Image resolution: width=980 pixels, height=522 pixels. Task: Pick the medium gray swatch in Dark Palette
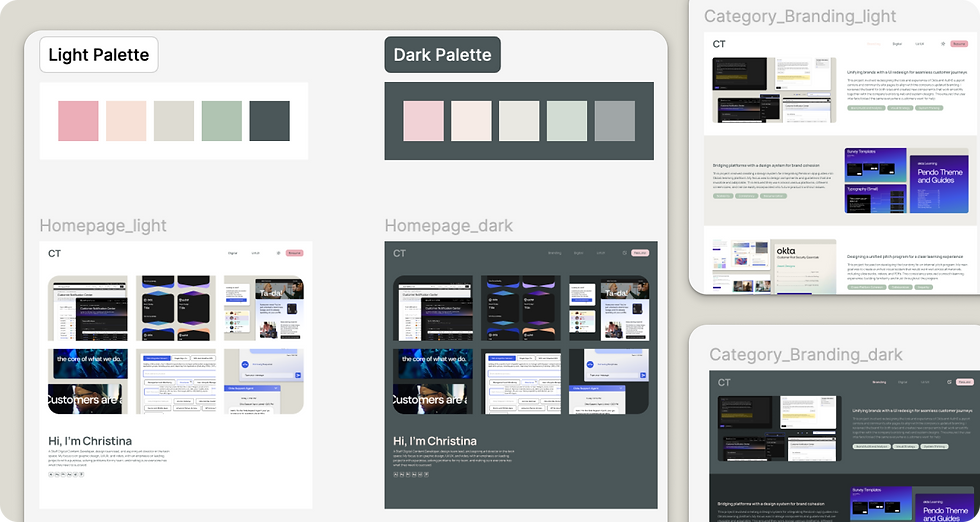pyautogui.click(x=615, y=121)
